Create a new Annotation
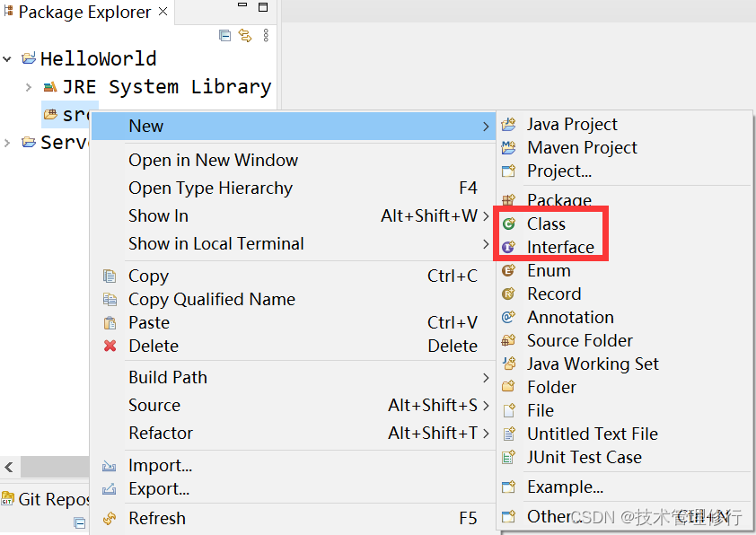This screenshot has width=756, height=535. 624,318
